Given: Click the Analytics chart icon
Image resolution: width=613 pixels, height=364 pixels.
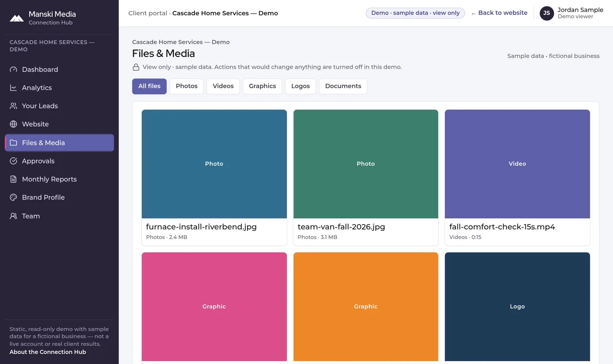Looking at the screenshot, I should pos(13,88).
